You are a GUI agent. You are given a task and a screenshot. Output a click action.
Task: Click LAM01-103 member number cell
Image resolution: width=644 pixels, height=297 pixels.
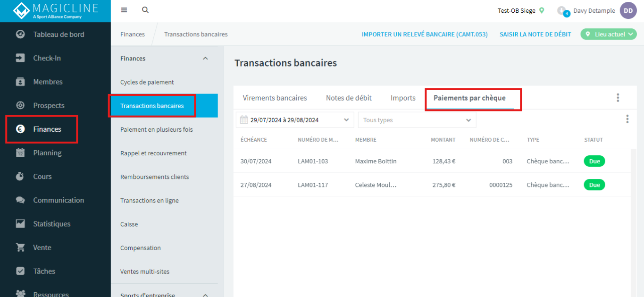(x=313, y=161)
